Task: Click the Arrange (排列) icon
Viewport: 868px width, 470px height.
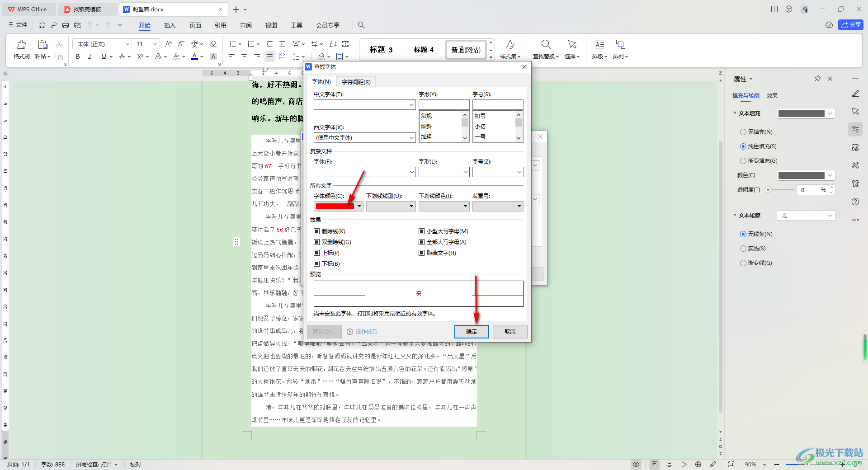Action: 620,44
